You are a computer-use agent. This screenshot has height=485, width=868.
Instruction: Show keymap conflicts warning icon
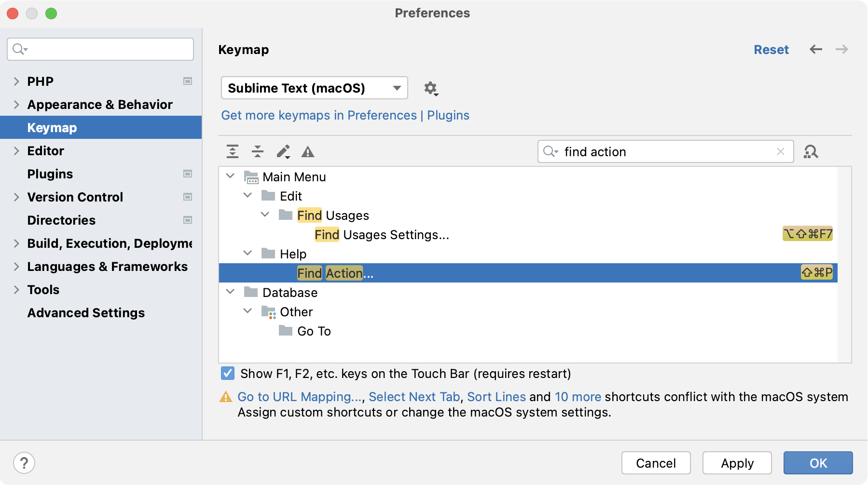(x=308, y=152)
